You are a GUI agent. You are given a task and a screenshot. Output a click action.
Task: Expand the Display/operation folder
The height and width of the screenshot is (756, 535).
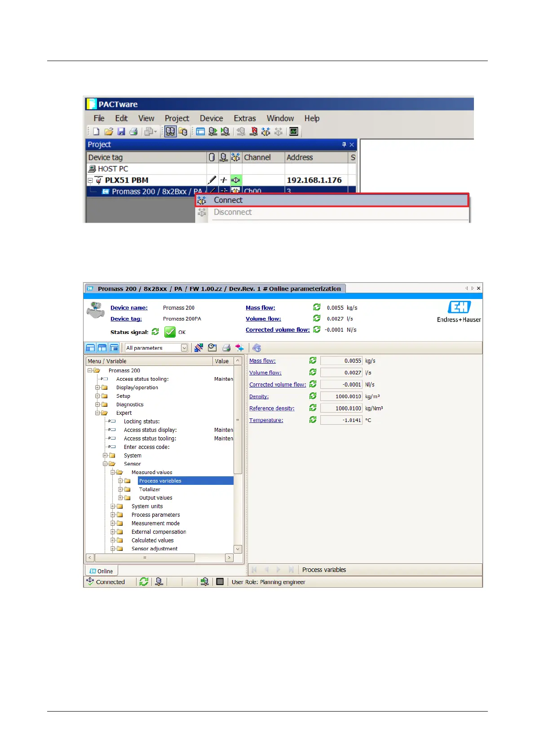(x=97, y=387)
